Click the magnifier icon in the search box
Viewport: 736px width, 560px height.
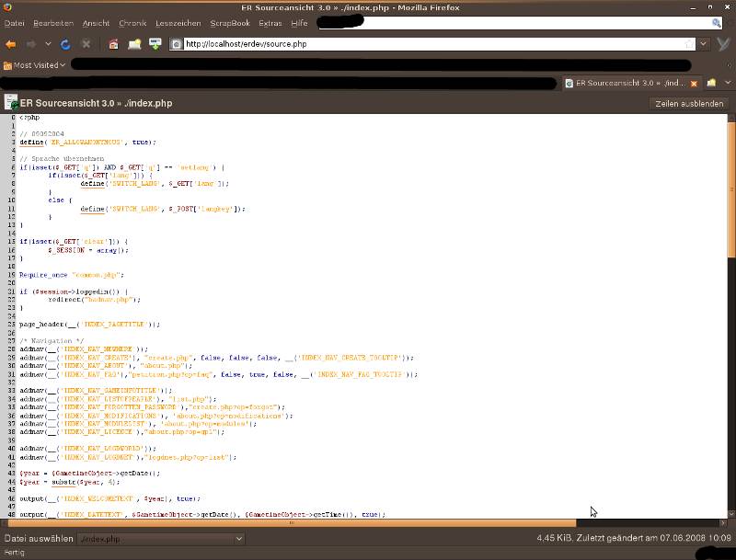pos(717,22)
